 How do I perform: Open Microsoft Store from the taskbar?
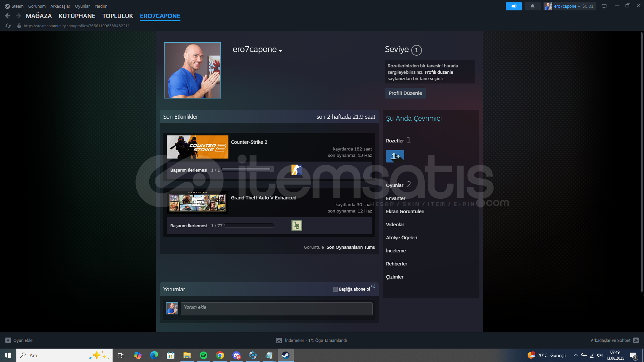pyautogui.click(x=170, y=355)
